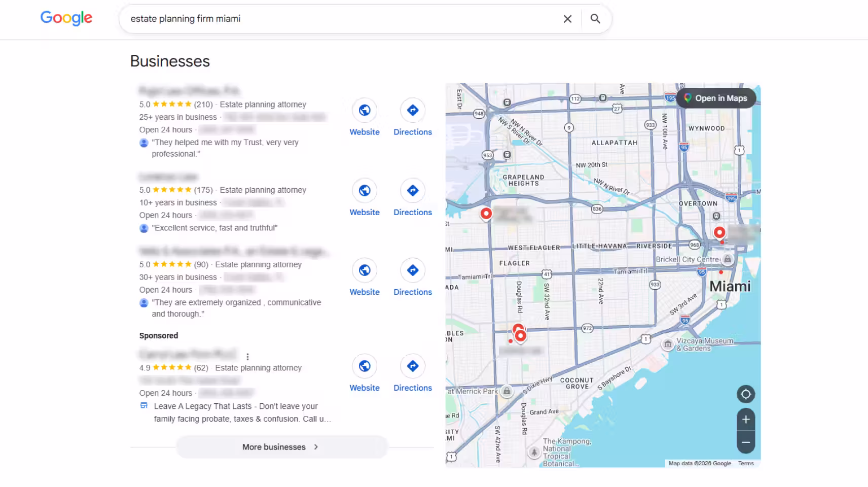Image resolution: width=868 pixels, height=487 pixels.
Task: Click the Brickell City Centre map icon
Action: (728, 259)
